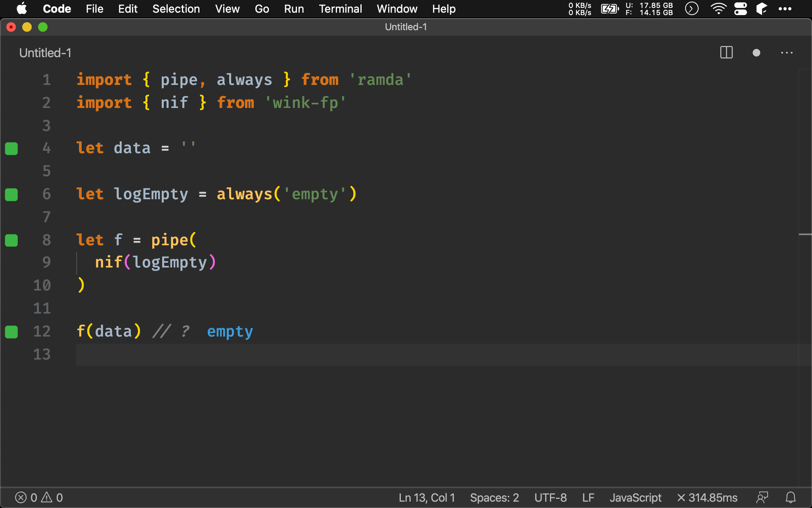Open the Code application menu
Screen dimensions: 812x508
click(x=57, y=9)
